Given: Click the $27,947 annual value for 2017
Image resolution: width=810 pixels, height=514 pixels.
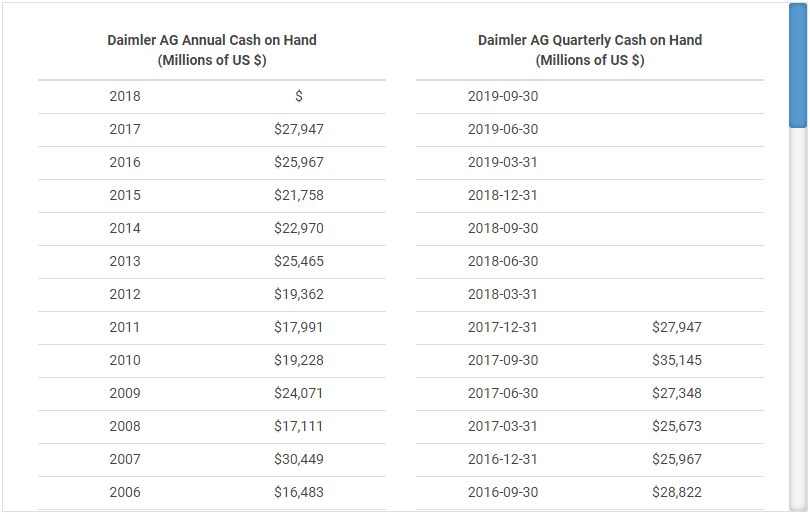Looking at the screenshot, I should [299, 129].
